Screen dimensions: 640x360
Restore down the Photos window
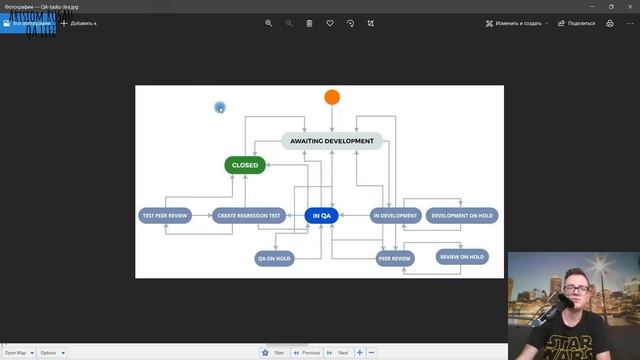(x=611, y=7)
